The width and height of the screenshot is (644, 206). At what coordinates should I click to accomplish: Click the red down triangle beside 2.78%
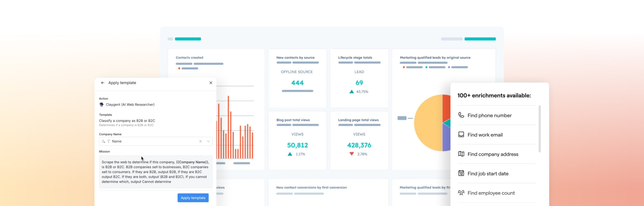[352, 154]
